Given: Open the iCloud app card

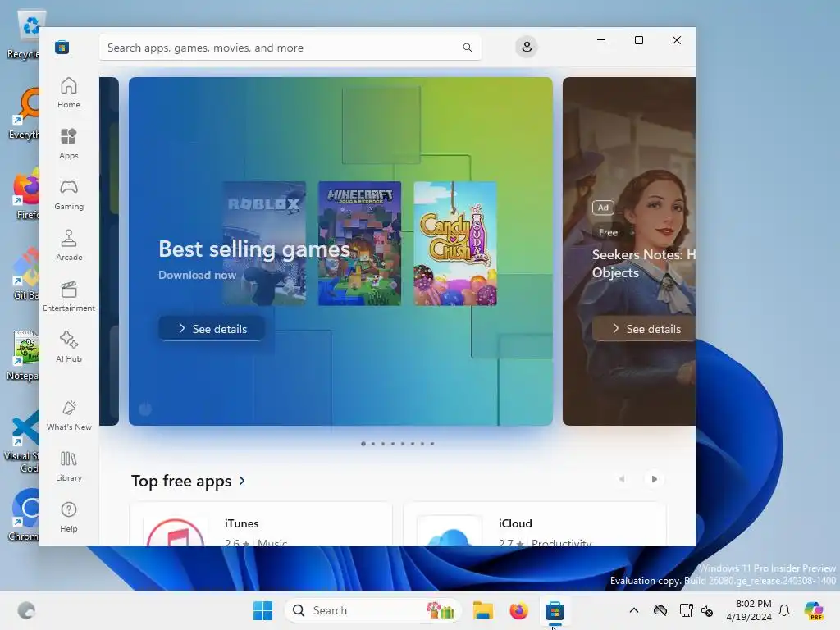Looking at the screenshot, I should [x=534, y=524].
